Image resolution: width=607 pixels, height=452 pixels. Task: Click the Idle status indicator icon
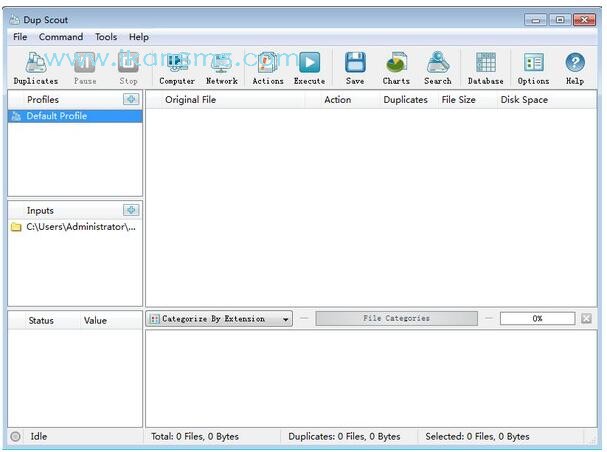(15, 437)
